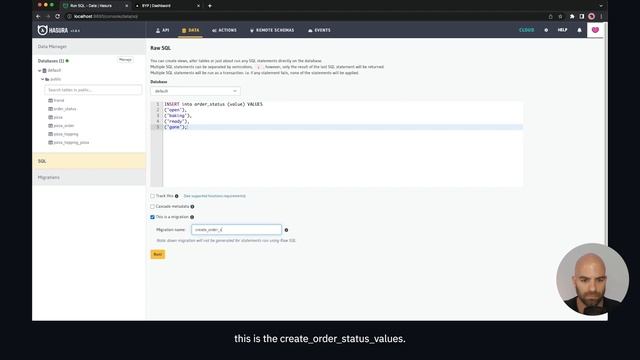
Task: Collapse the public schema node
Action: coord(42,79)
